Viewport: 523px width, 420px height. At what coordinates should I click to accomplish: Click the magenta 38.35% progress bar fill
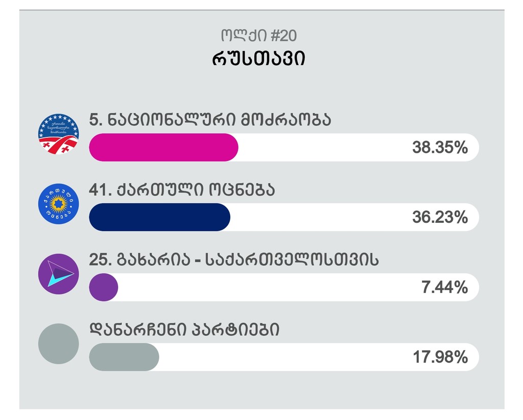click(163, 148)
